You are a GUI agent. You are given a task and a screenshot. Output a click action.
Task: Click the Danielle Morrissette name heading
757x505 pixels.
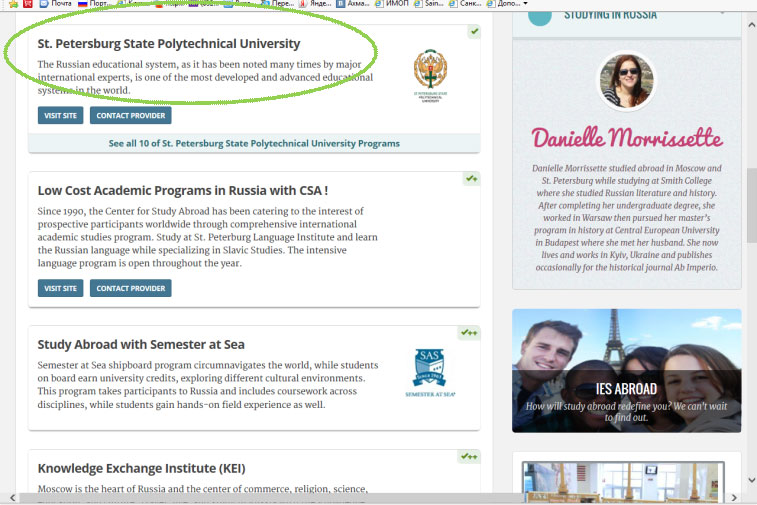pos(627,138)
